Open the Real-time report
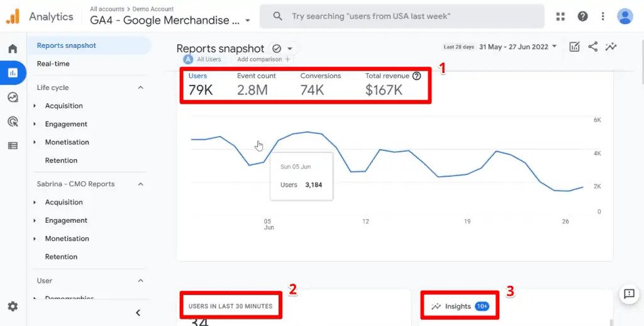This screenshot has width=644, height=326. 53,64
